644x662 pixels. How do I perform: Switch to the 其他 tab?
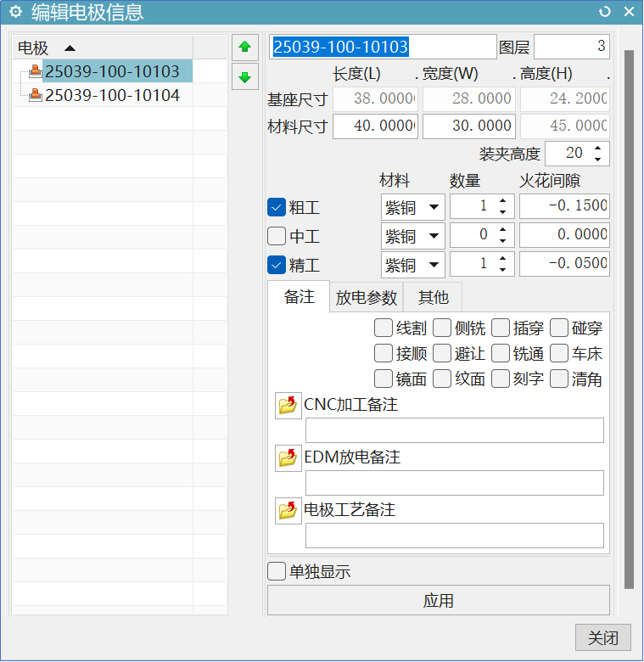pyautogui.click(x=433, y=297)
